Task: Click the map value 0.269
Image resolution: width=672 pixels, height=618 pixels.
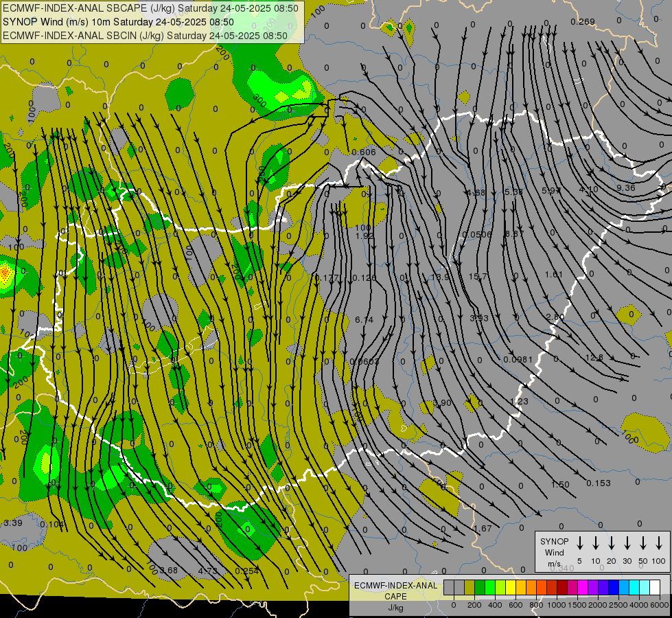Action: pos(583,21)
